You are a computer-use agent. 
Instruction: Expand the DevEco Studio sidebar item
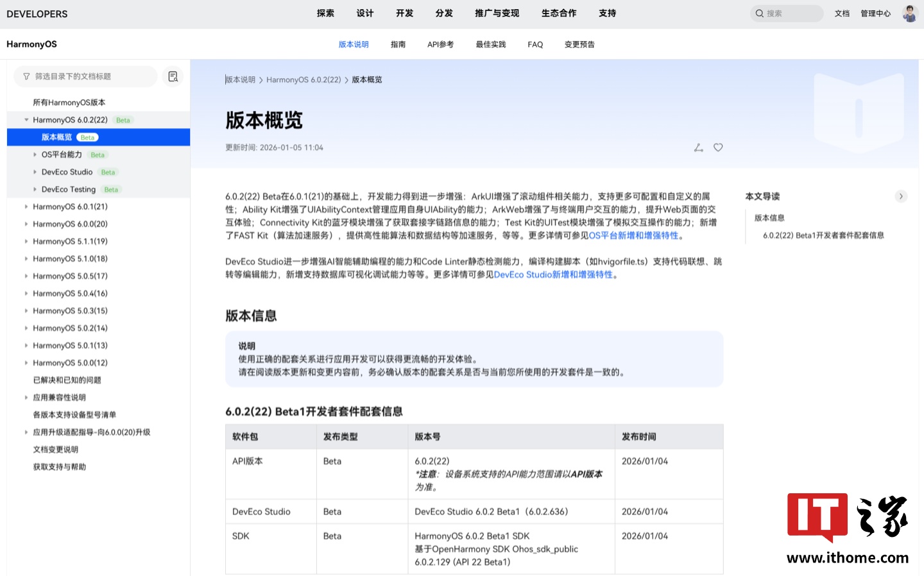click(x=35, y=172)
